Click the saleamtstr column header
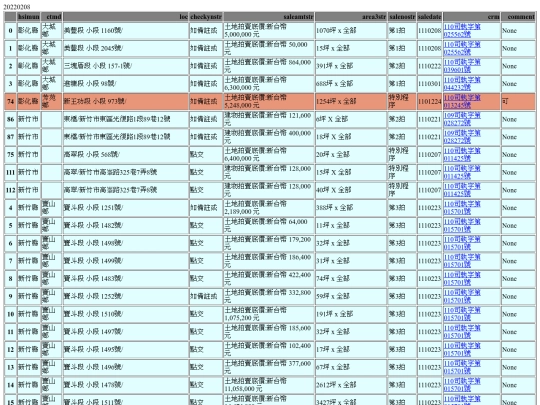 [x=269, y=17]
